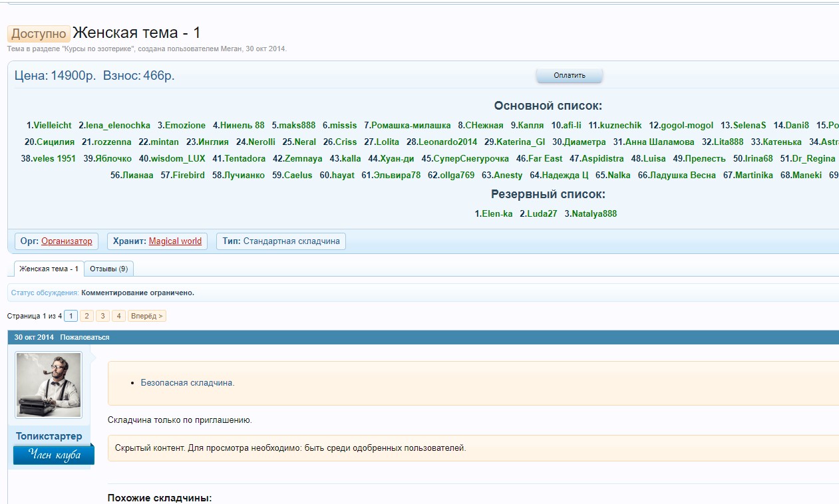Go to page 2 of the thread
Image resolution: width=839 pixels, height=504 pixels.
click(86, 316)
